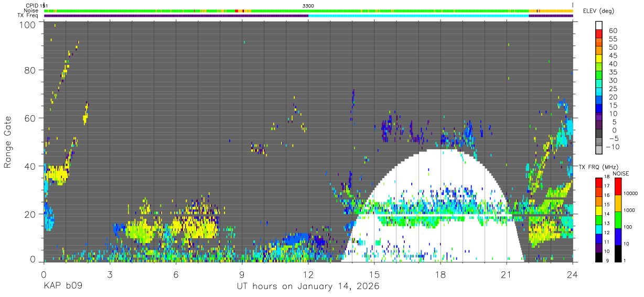Select the yellow segment of TX FRQ color bar
Screen dimensions: 644x297
click(x=599, y=210)
